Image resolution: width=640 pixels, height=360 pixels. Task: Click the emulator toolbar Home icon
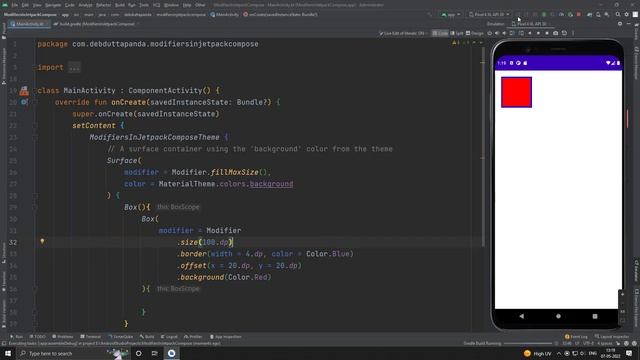[x=538, y=33]
